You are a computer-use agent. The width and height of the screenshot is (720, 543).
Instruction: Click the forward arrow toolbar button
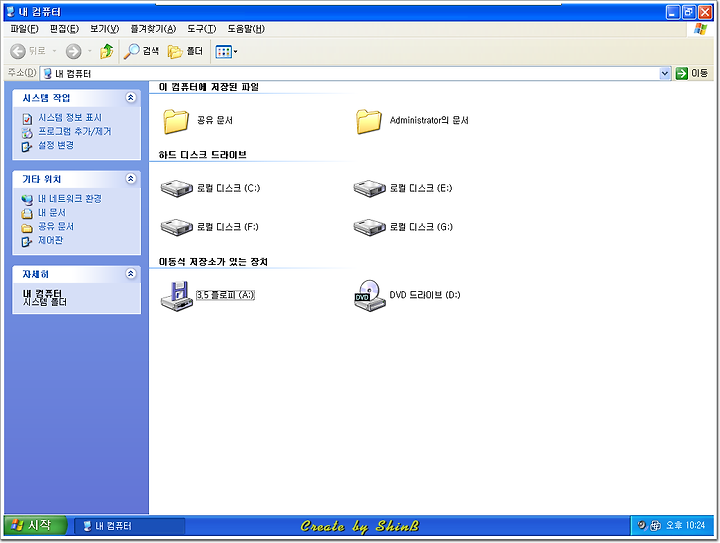point(73,51)
